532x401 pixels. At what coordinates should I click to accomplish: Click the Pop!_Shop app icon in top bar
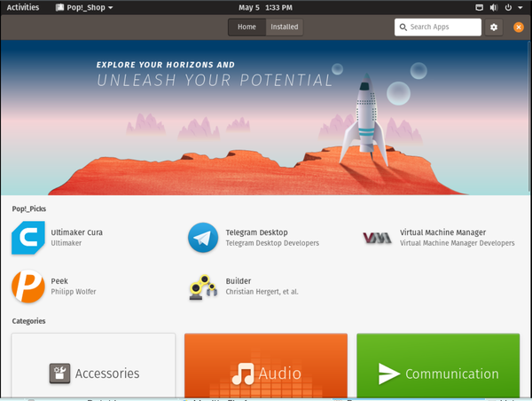pos(59,7)
